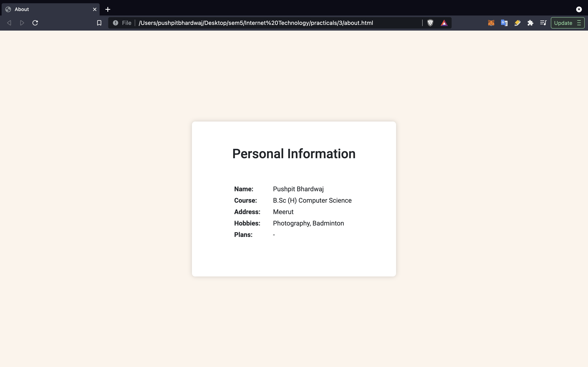The height and width of the screenshot is (367, 588).
Task: Open the MetaMask fox extension
Action: [x=491, y=23]
